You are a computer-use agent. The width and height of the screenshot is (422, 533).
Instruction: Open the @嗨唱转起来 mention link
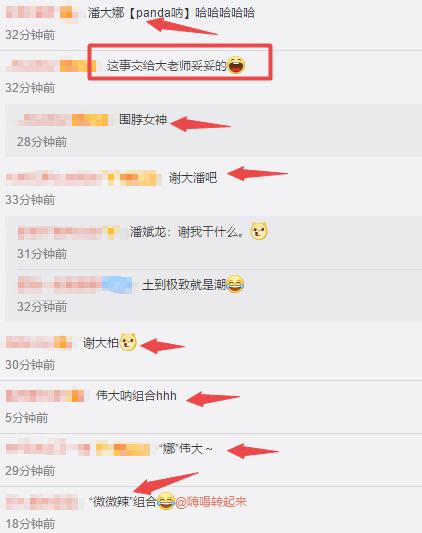(x=211, y=501)
